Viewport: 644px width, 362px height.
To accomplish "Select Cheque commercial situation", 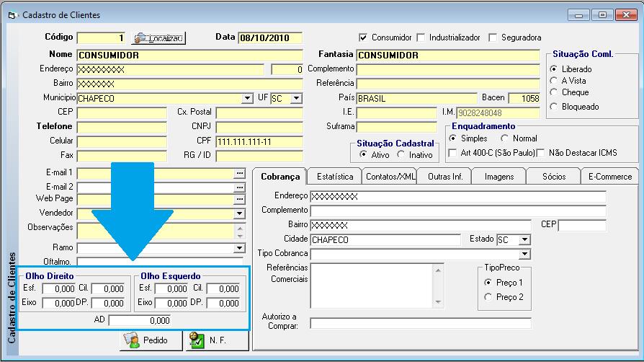I will click(x=554, y=92).
